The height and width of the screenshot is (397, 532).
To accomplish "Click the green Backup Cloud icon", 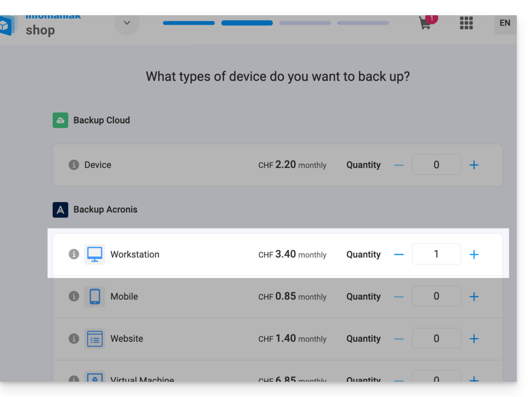I will pyautogui.click(x=61, y=120).
